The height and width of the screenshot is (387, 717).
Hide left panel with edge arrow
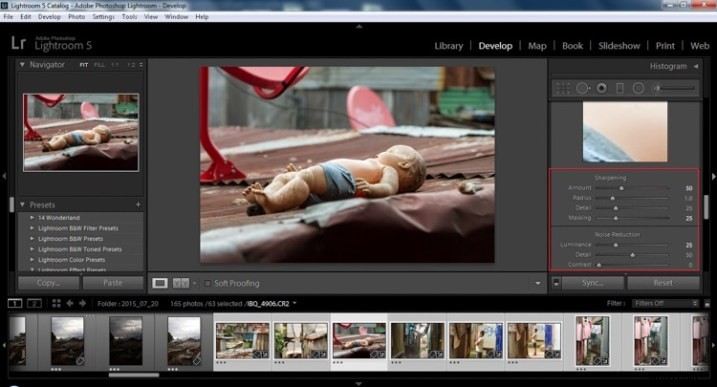click(4, 176)
